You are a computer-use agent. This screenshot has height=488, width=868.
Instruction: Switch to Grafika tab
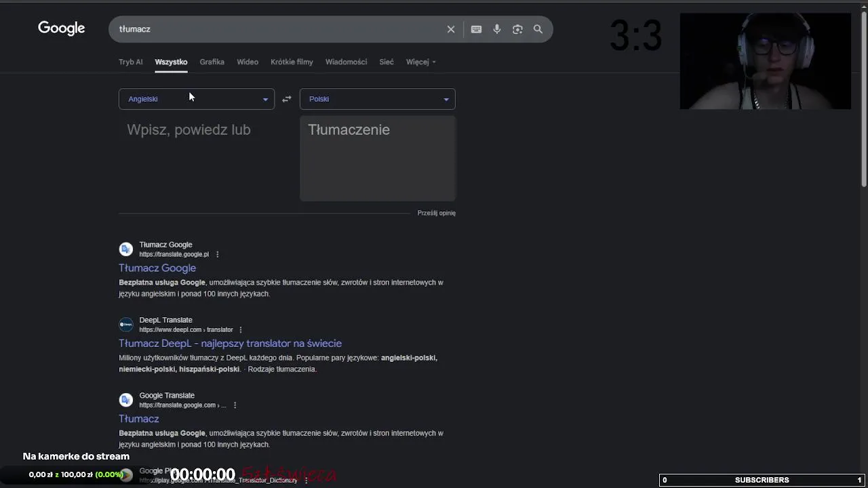click(x=212, y=62)
